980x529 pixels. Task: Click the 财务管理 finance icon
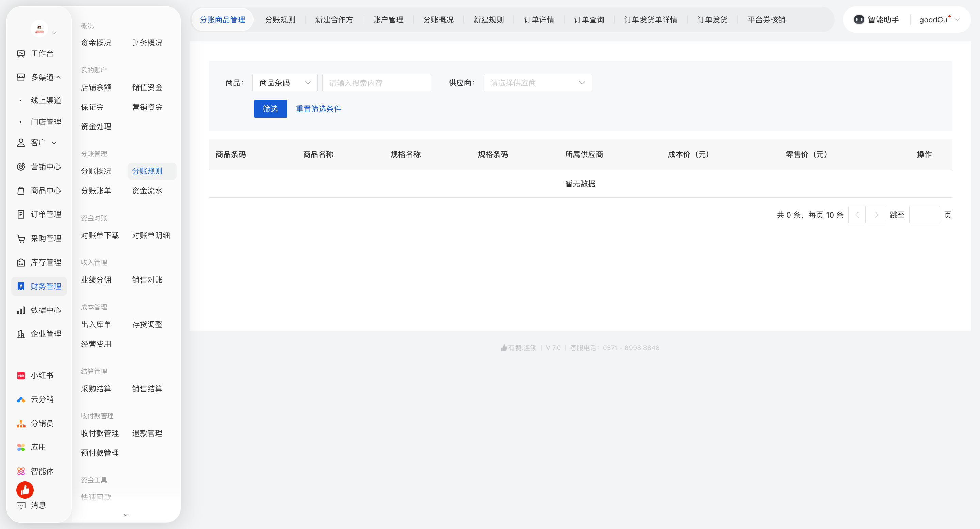coord(21,287)
